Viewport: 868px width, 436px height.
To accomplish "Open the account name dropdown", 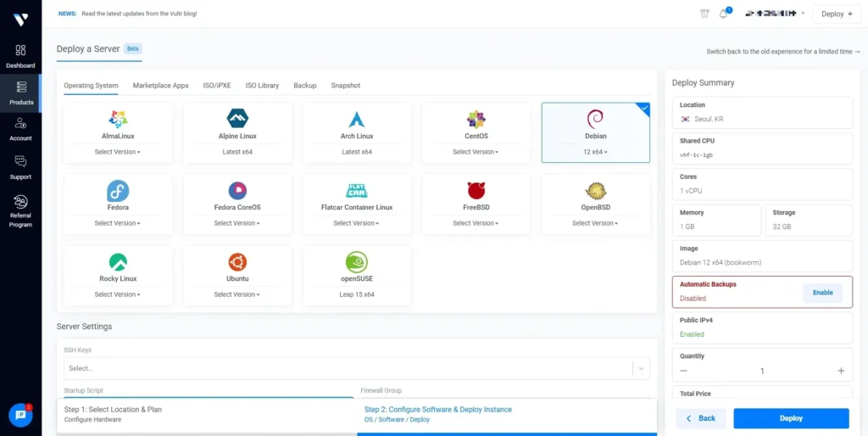I will (x=775, y=14).
